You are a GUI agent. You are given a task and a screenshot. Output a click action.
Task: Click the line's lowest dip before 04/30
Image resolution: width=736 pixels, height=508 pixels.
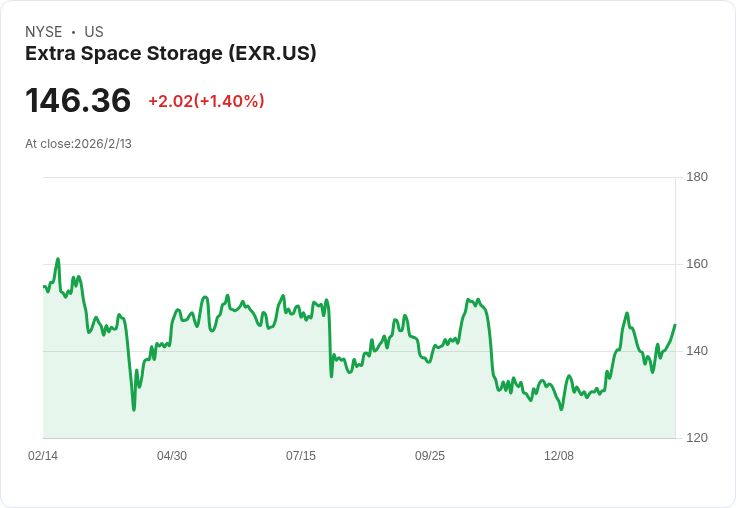tap(133, 409)
